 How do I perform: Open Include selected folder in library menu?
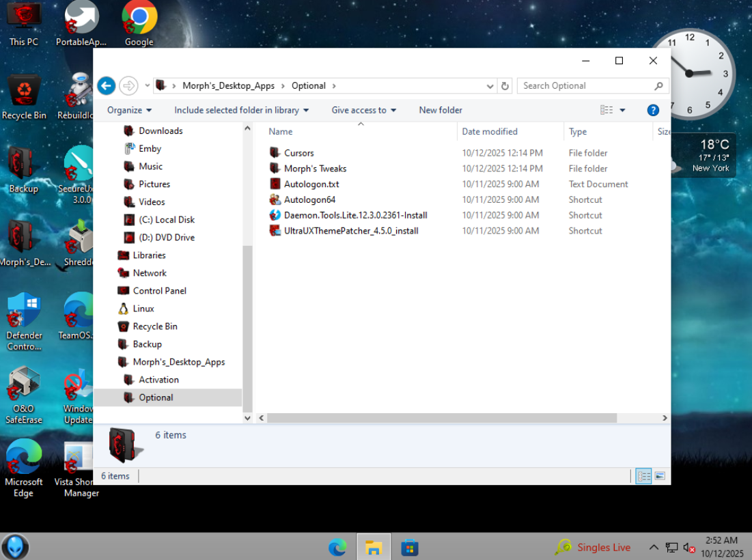pos(241,110)
